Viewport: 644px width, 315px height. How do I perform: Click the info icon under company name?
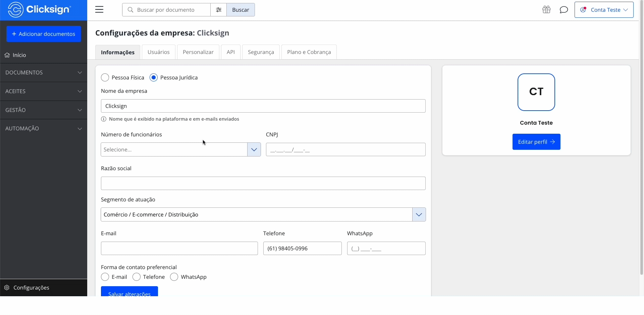pos(104,119)
